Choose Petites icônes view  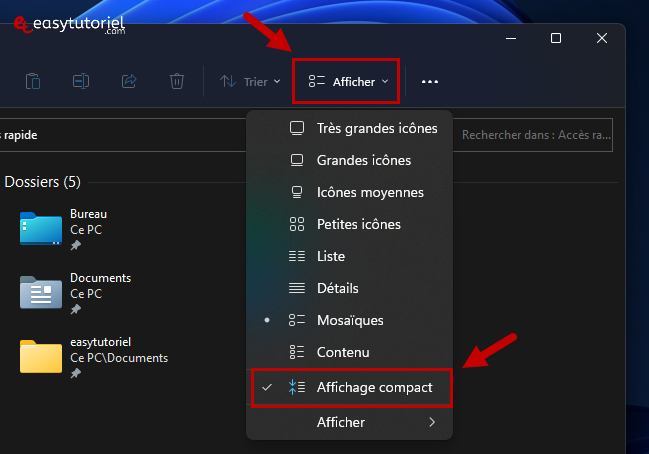click(x=349, y=224)
